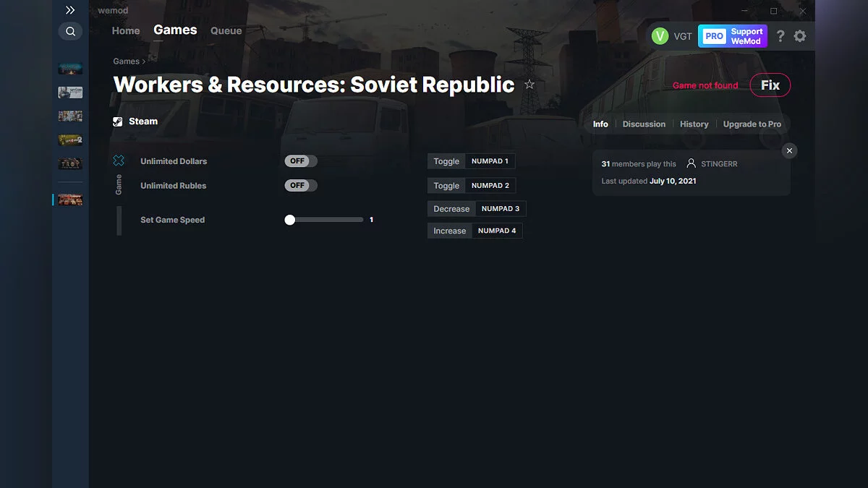Open search from the sidebar magnifier icon
The height and width of the screenshot is (488, 868).
tap(70, 31)
